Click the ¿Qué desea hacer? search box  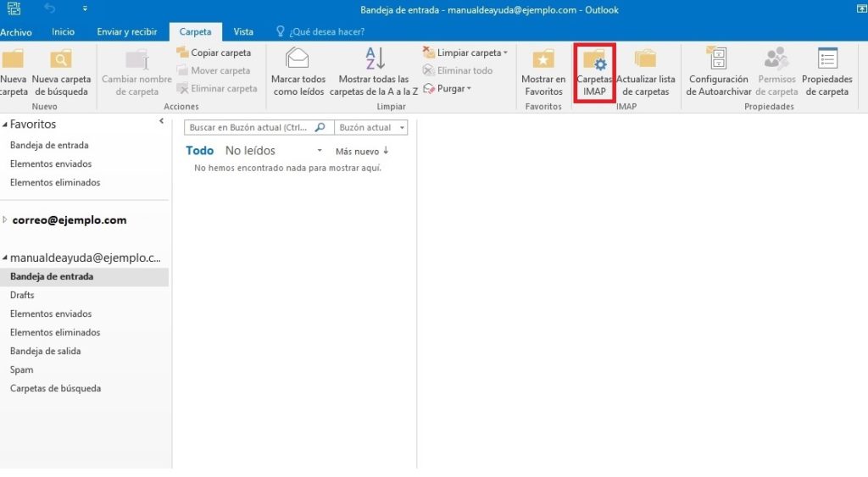coord(326,31)
